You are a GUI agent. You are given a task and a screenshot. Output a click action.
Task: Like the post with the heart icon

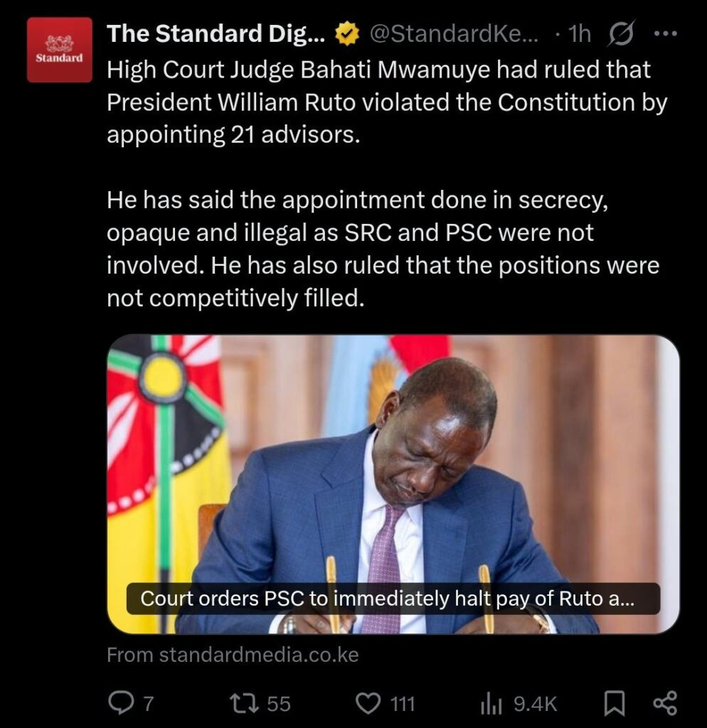pyautogui.click(x=368, y=703)
